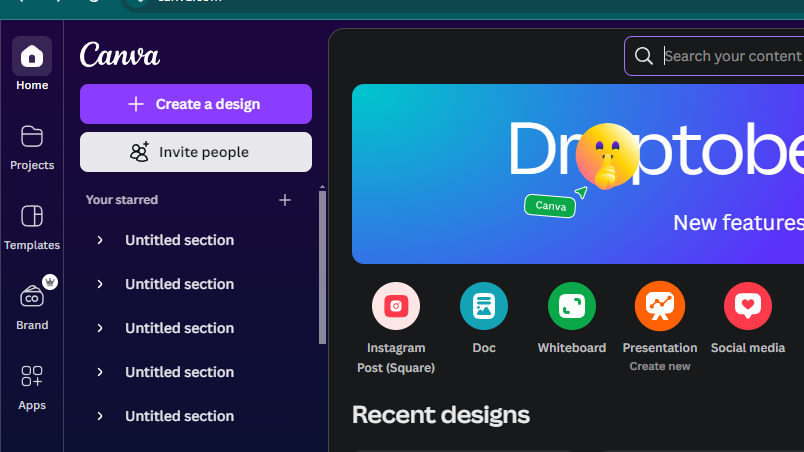Click the green Canva tag on banner
This screenshot has width=804, height=452.
[x=550, y=206]
